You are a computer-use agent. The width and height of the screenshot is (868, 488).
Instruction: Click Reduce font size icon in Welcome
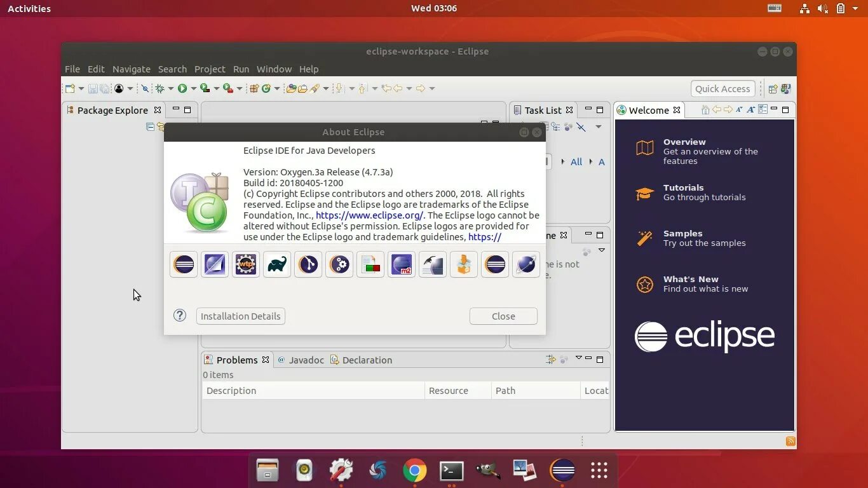(739, 109)
